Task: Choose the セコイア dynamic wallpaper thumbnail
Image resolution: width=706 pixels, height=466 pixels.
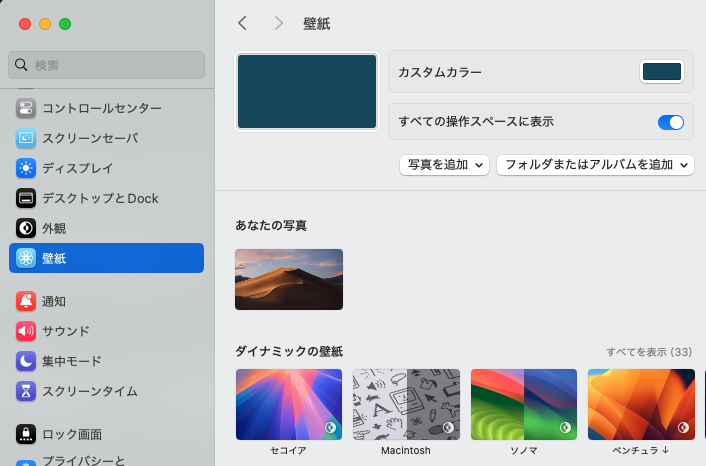Action: (x=289, y=405)
